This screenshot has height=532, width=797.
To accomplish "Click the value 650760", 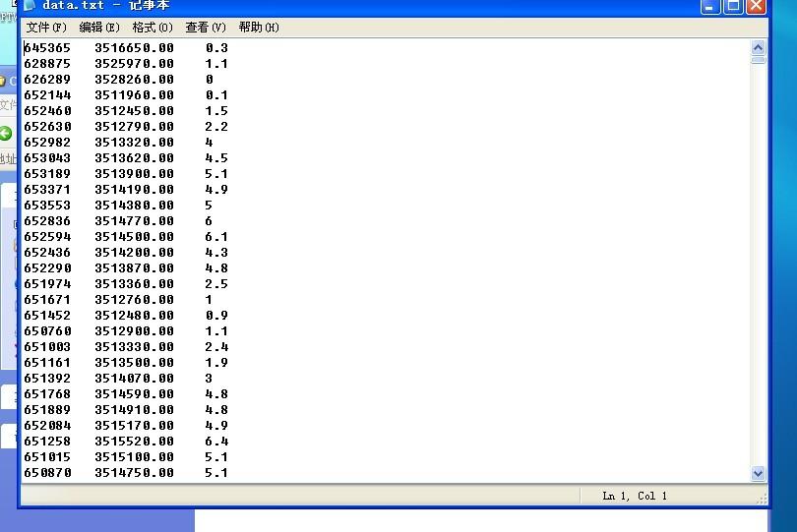I will pyautogui.click(x=47, y=331).
